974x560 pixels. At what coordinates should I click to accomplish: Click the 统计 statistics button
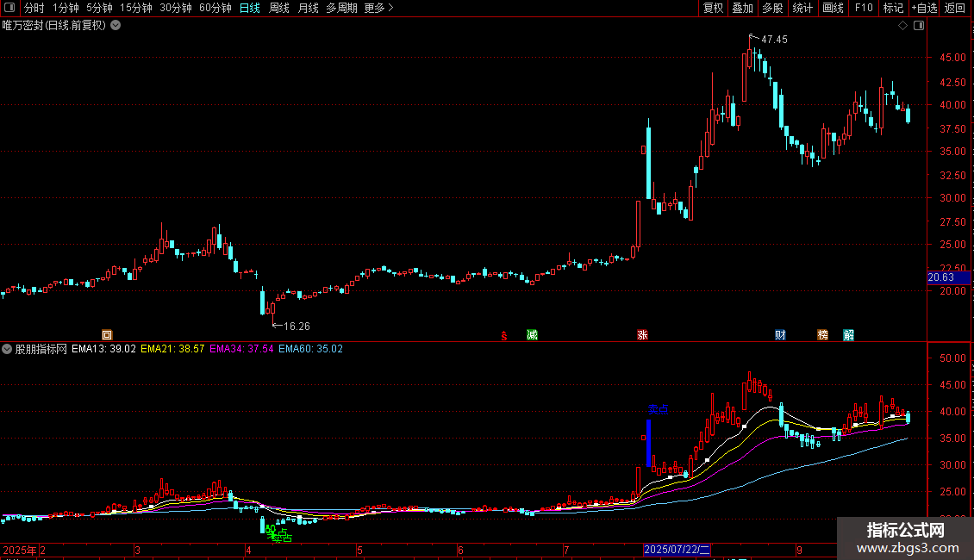[802, 8]
